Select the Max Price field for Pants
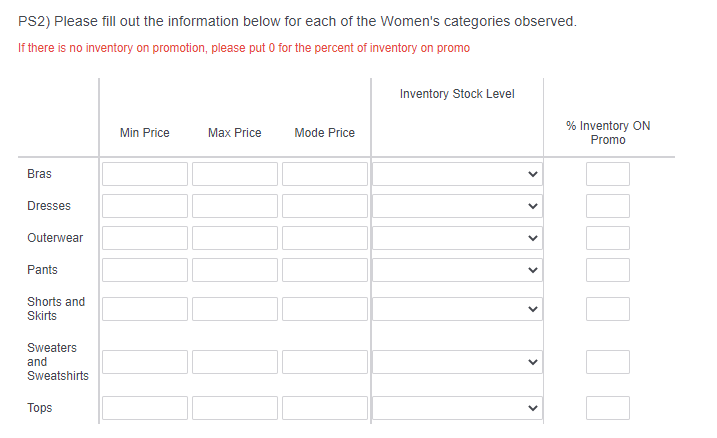 pyautogui.click(x=234, y=270)
